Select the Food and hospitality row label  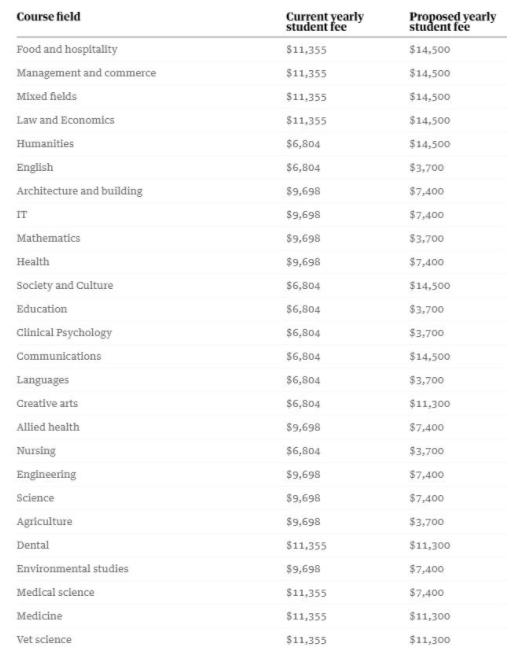(x=67, y=49)
